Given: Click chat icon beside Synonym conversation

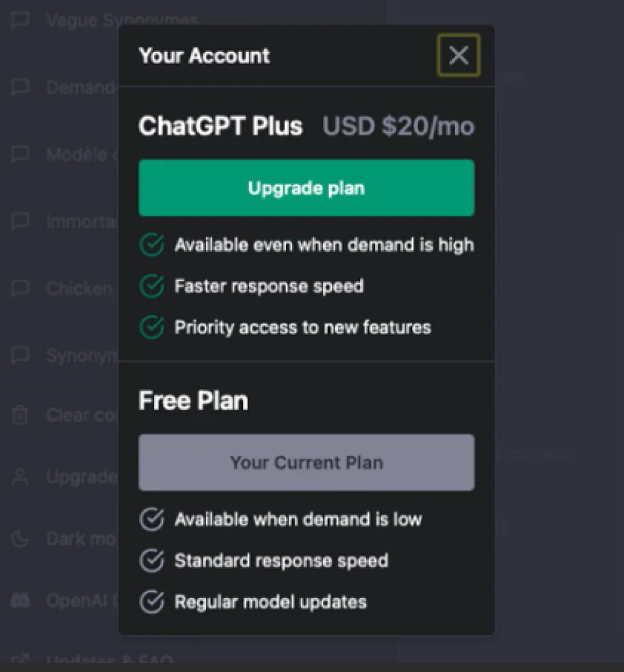Looking at the screenshot, I should [20, 355].
